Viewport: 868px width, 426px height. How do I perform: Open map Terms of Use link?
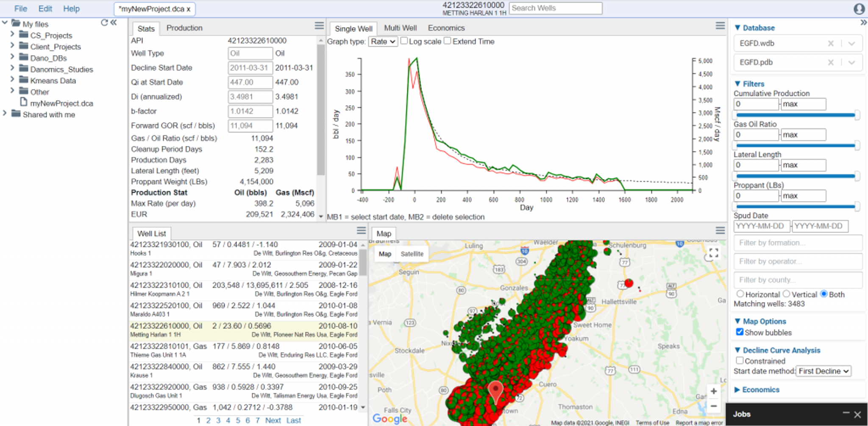[652, 423]
